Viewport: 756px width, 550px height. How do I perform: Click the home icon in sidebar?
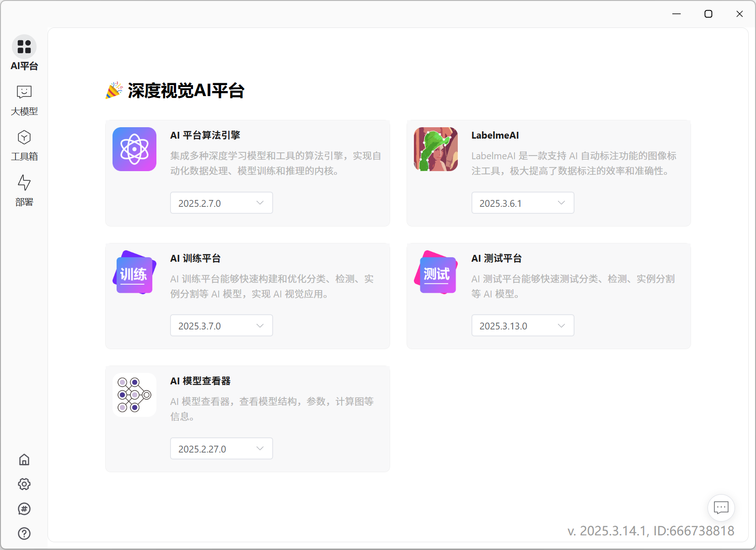coord(24,459)
